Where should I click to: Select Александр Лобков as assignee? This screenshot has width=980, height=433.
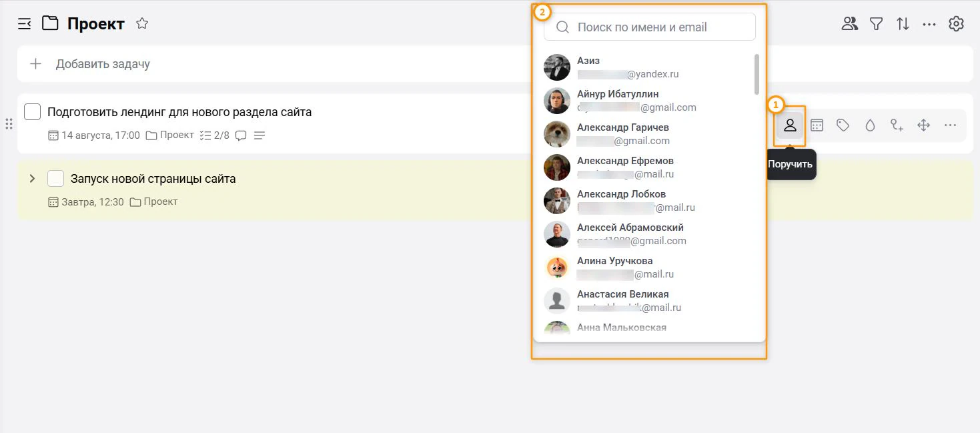(648, 201)
